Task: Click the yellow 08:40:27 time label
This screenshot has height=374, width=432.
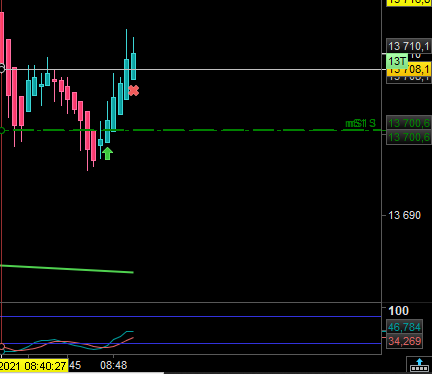Action: click(x=34, y=366)
